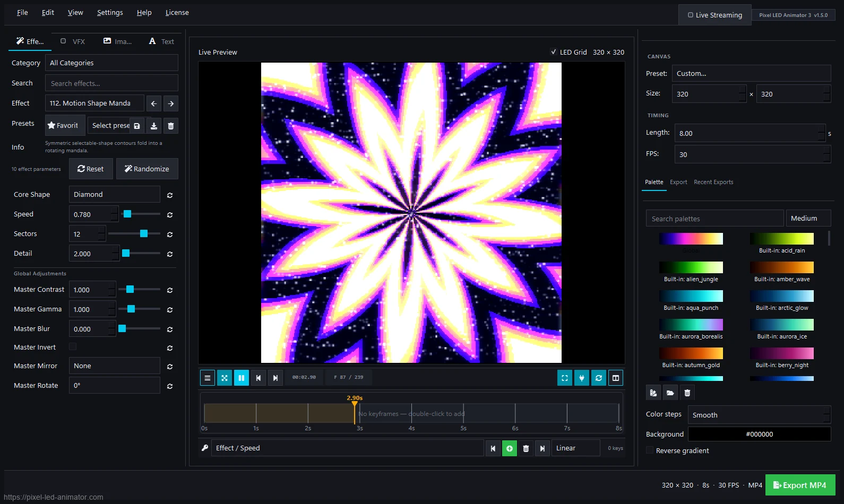Image resolution: width=844 pixels, height=504 pixels.
Task: Toggle LED Grid checkbox
Action: tap(554, 52)
